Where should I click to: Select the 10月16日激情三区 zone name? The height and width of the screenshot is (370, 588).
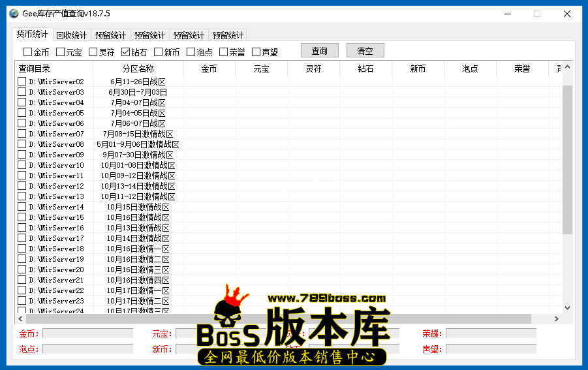[x=138, y=270]
